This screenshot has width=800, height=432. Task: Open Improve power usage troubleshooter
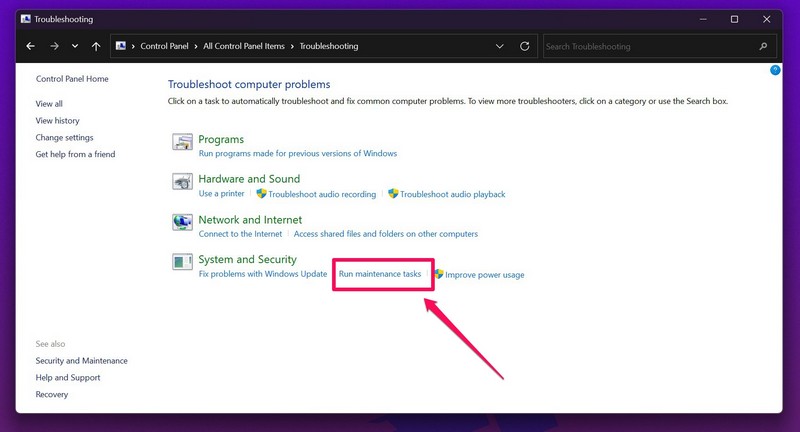(x=484, y=275)
